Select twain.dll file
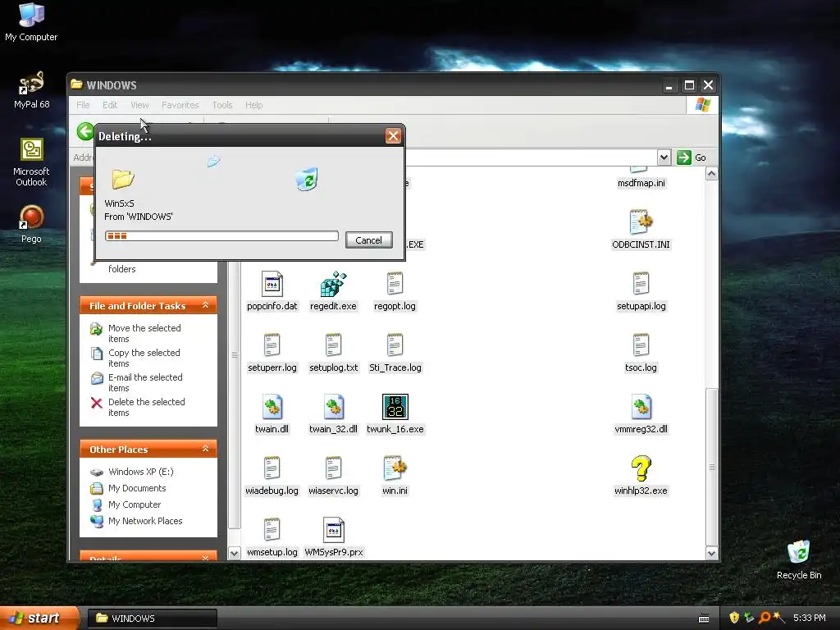This screenshot has width=840, height=630. click(x=272, y=414)
